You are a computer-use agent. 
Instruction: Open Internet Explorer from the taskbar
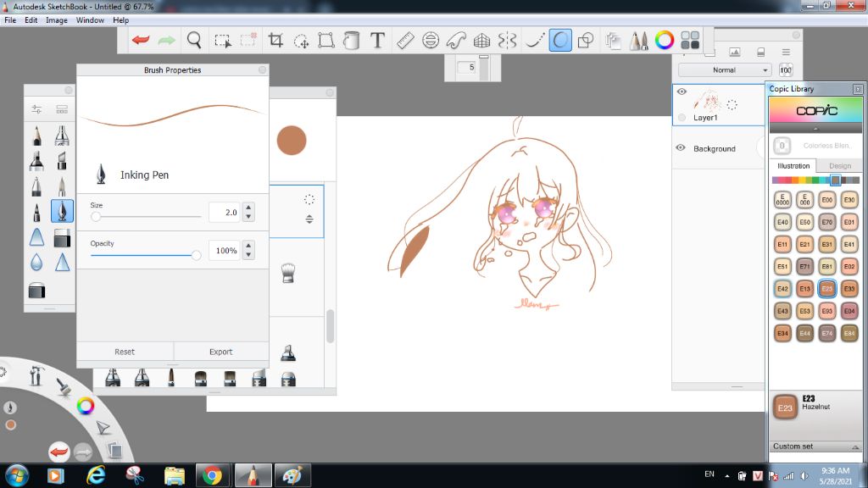95,475
